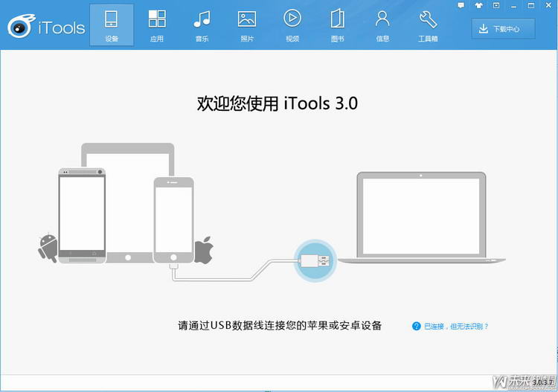The width and height of the screenshot is (558, 392).
Task: Maximize the iTools window
Action: coord(531,6)
